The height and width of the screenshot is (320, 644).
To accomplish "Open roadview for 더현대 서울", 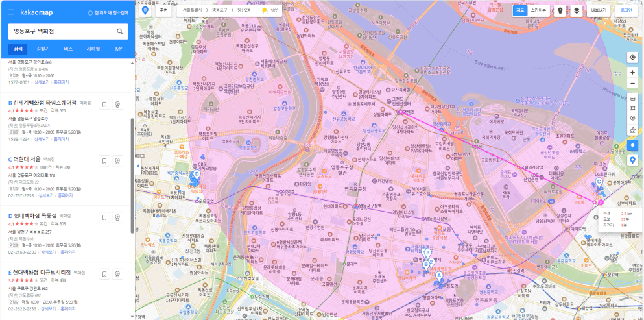I will [117, 161].
